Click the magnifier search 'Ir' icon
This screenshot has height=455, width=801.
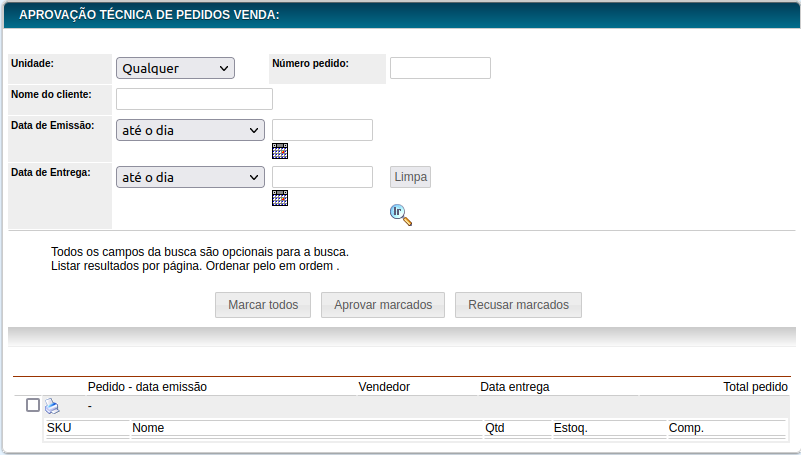tap(400, 214)
